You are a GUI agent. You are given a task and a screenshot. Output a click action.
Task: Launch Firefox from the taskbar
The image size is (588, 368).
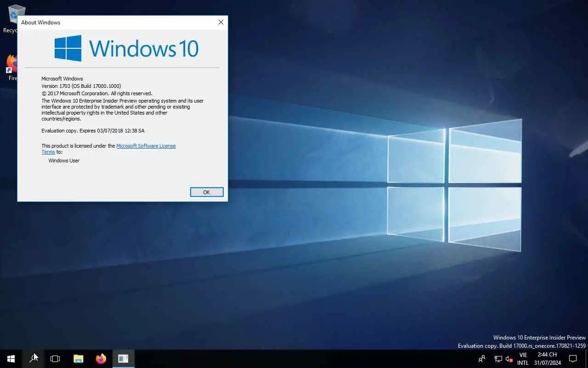click(x=101, y=359)
